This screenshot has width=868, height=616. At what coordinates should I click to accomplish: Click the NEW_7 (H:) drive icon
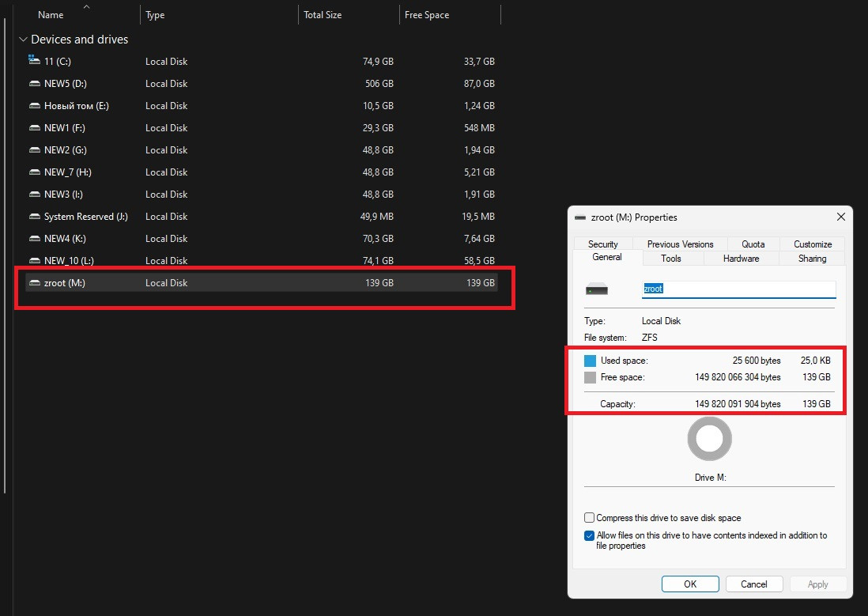34,172
